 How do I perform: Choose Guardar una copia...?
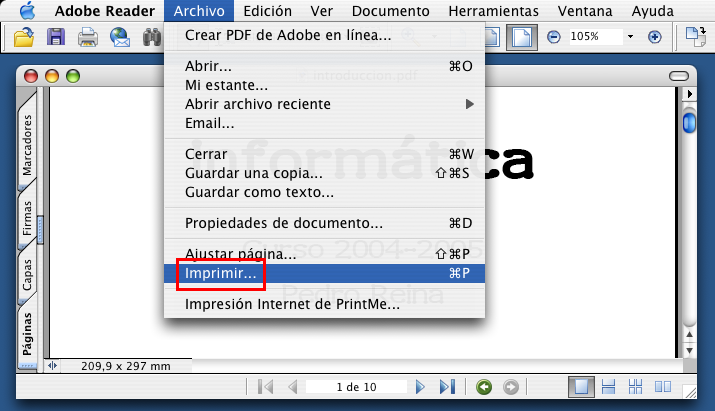(324, 173)
